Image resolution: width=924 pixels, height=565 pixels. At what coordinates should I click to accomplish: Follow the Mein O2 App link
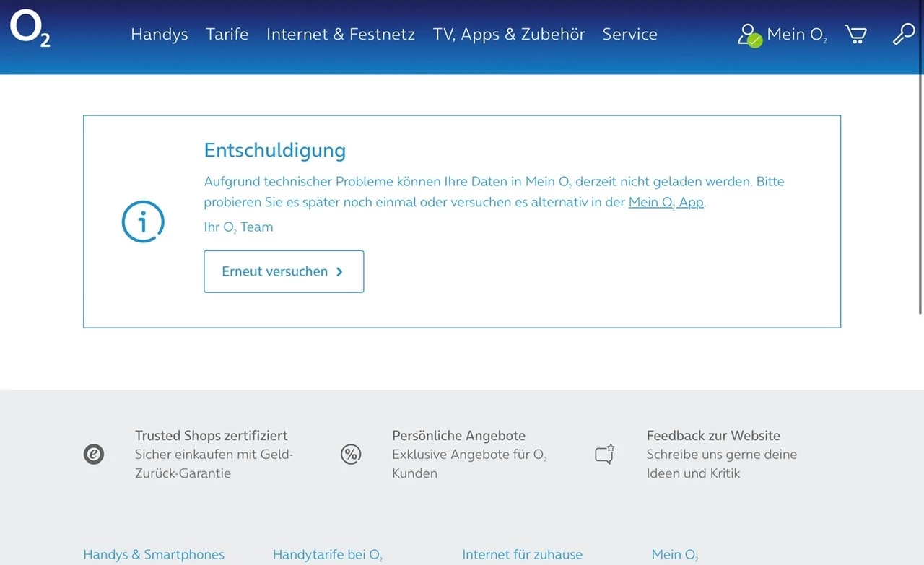[666, 202]
